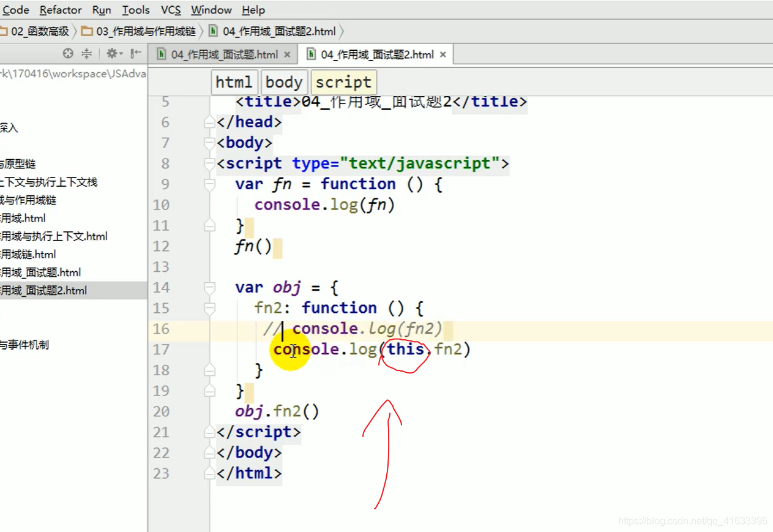Click the Scroll from Source crosshair icon
Viewport: 773px width, 532px height.
68,54
